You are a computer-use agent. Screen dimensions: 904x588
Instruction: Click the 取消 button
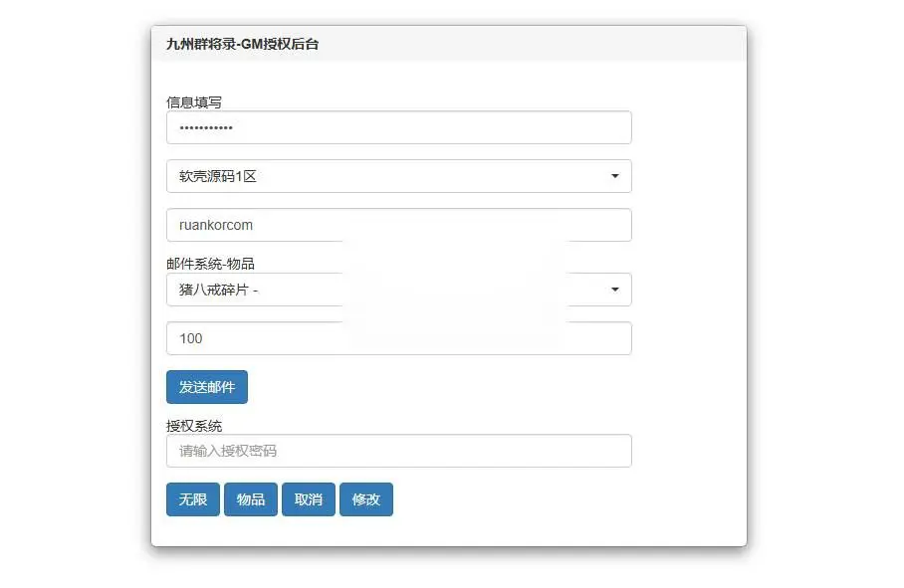click(x=309, y=499)
